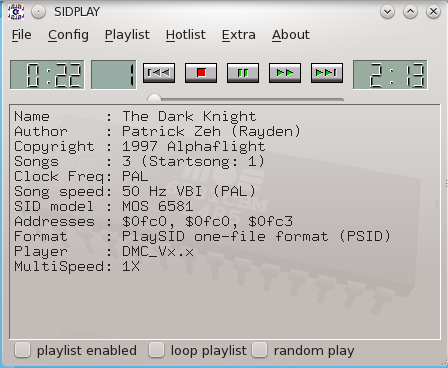The height and width of the screenshot is (368, 448).
Task: Close the SIDPLAY window
Action: click(x=433, y=12)
